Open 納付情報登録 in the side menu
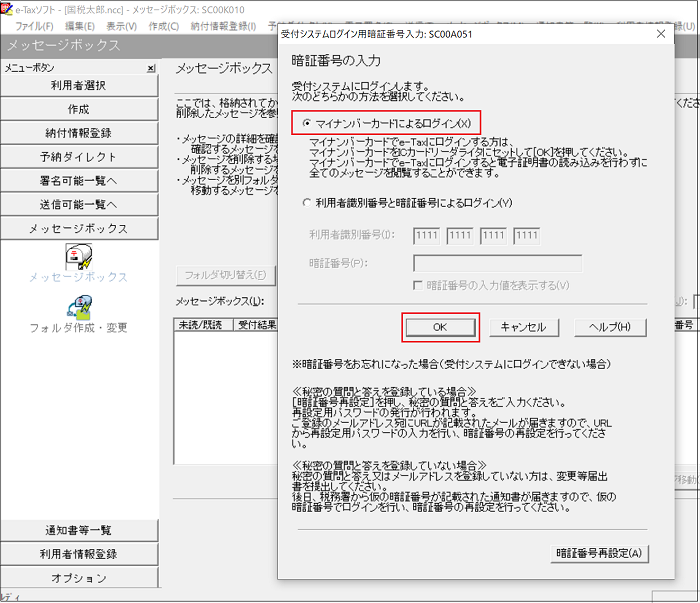The height and width of the screenshot is (603, 700). (78, 133)
